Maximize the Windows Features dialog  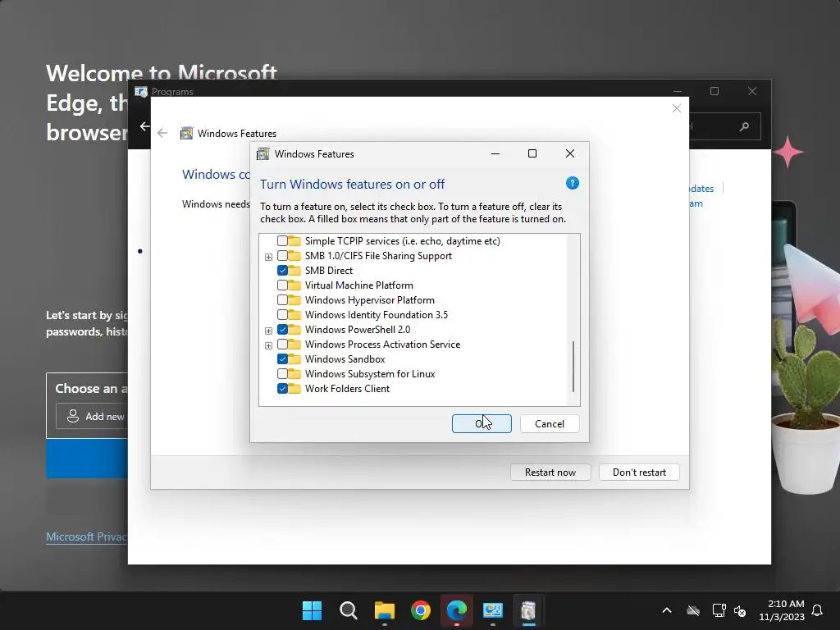[532, 153]
